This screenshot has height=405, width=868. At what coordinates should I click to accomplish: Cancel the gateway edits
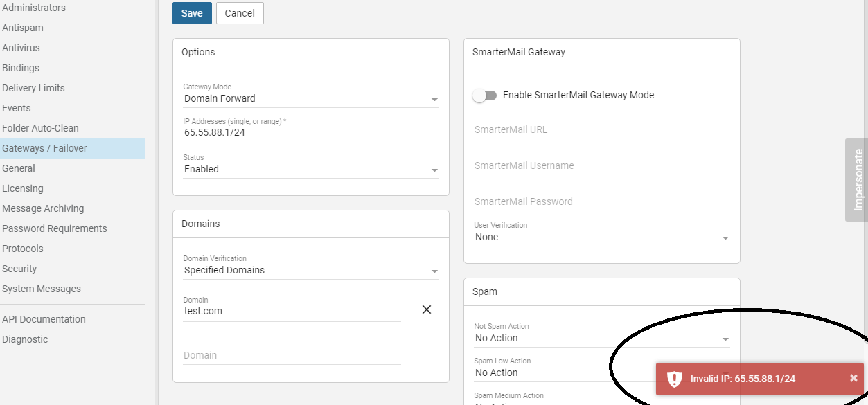click(240, 13)
